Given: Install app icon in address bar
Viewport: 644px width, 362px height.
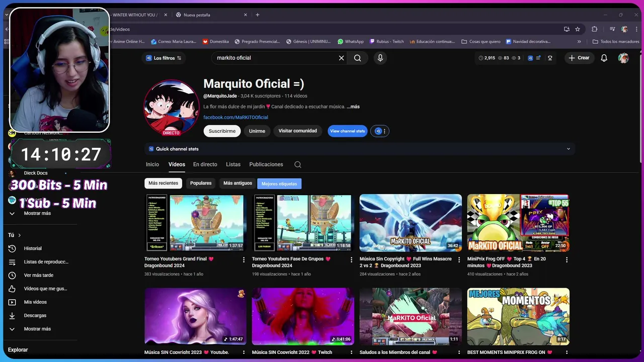Looking at the screenshot, I should pyautogui.click(x=567, y=29).
